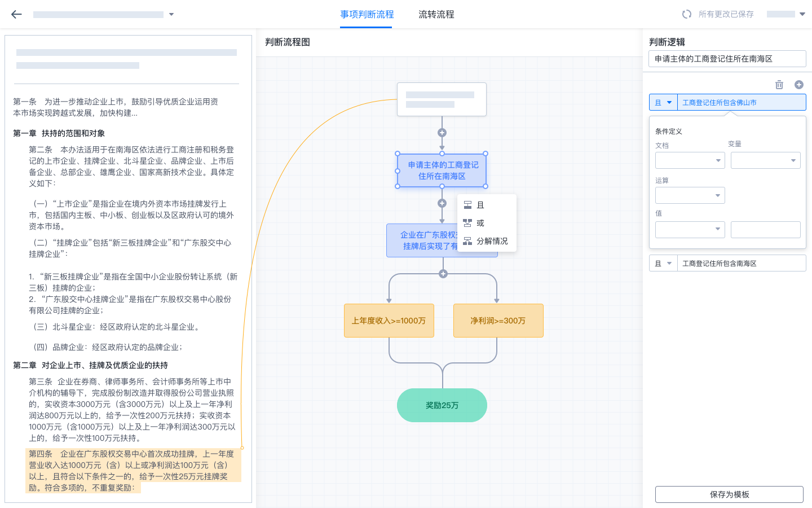The height and width of the screenshot is (508, 812).
Task: Click the 奖励25万 result node
Action: [x=442, y=405]
